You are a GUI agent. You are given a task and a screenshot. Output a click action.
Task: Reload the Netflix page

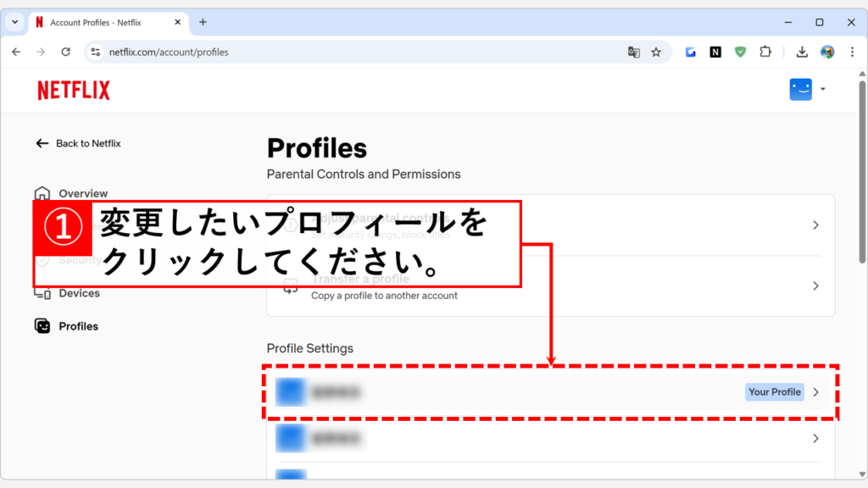point(66,52)
